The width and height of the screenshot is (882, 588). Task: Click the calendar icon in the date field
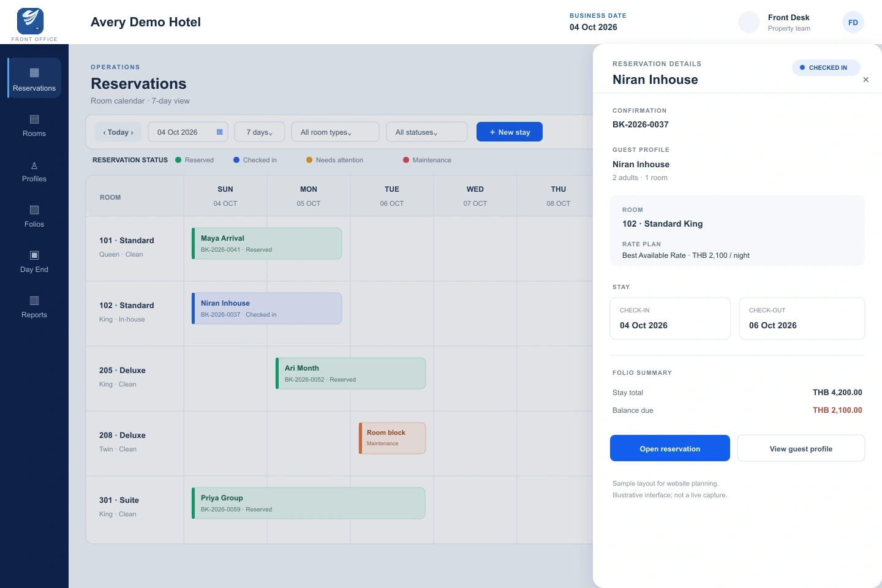click(220, 132)
